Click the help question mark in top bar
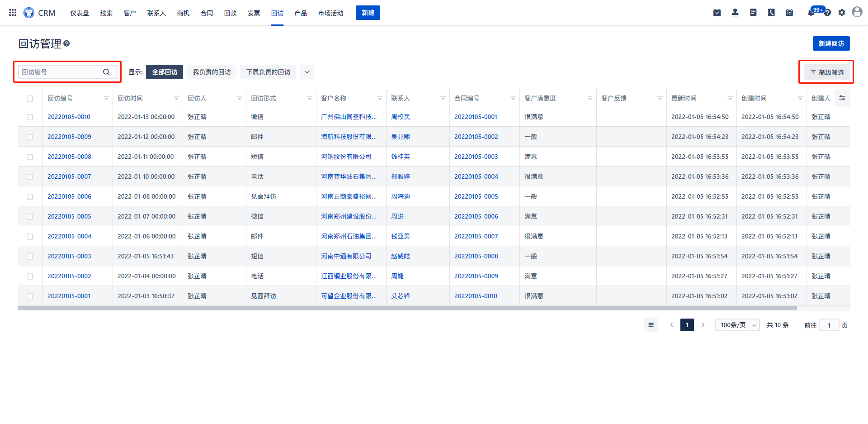The image size is (868, 424). click(x=827, y=13)
